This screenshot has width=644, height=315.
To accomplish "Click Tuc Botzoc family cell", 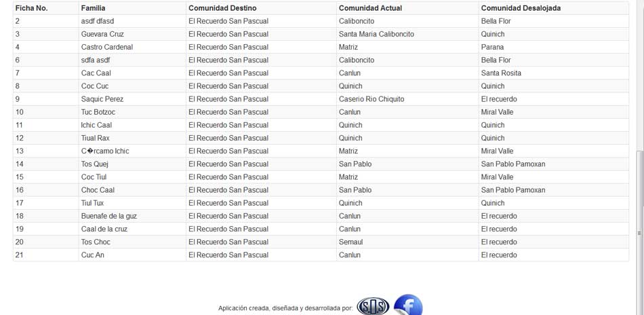I will pyautogui.click(x=132, y=112).
